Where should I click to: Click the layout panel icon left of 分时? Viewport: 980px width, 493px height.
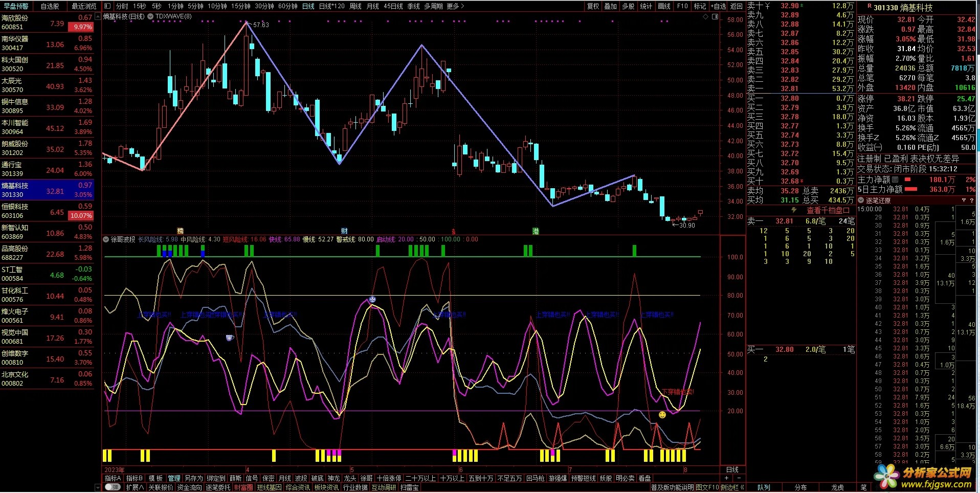coord(107,6)
